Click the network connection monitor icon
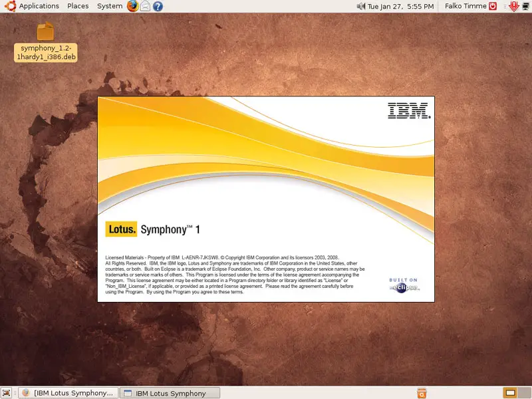This screenshot has height=399, width=532. click(x=525, y=6)
